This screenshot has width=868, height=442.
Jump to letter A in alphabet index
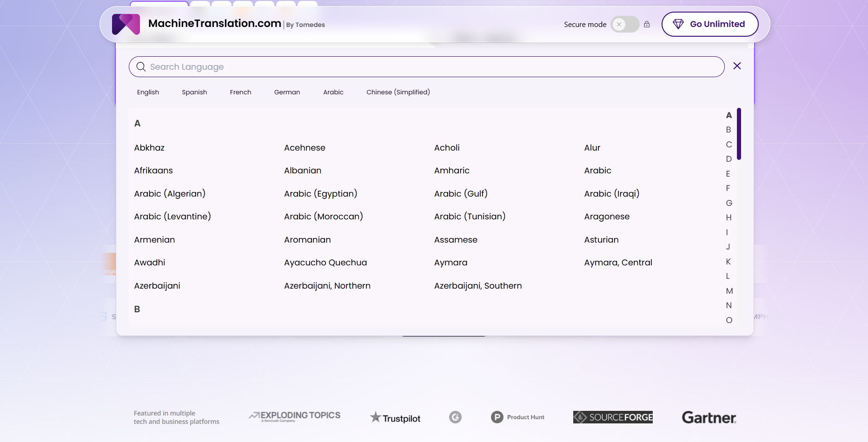click(x=729, y=115)
